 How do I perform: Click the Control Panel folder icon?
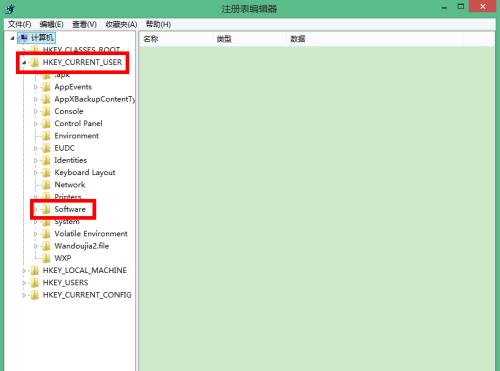[x=46, y=124]
